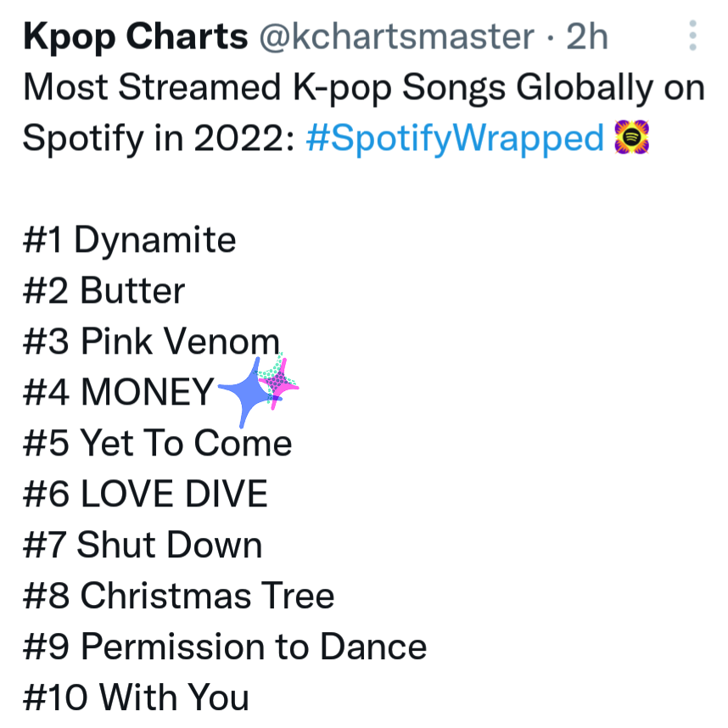Click the #3 Pink Venom line
The image size is (728, 728).
coord(151,342)
